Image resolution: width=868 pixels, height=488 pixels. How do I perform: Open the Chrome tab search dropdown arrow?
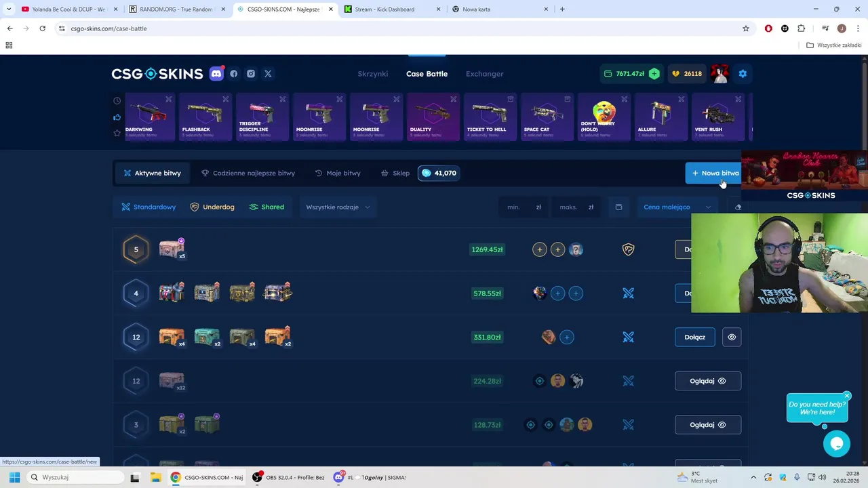[9, 9]
